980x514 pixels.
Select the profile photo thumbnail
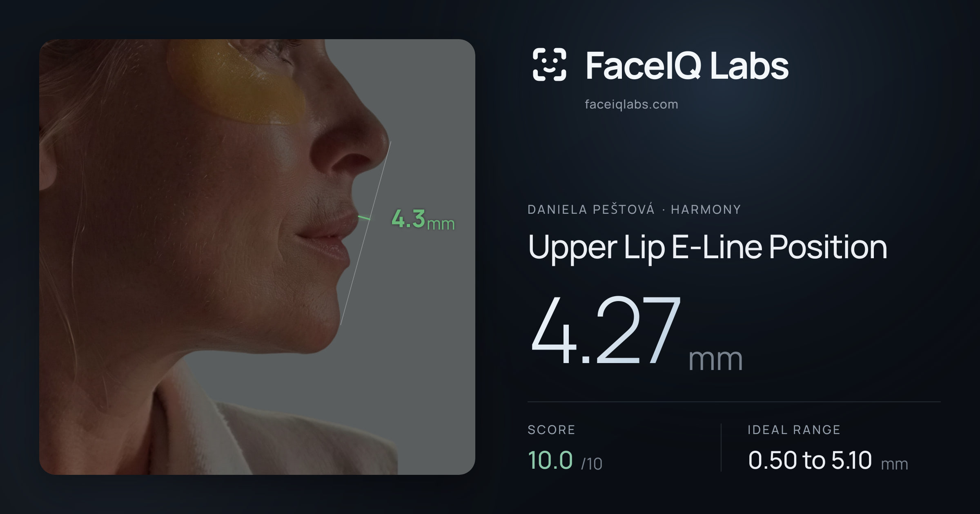[x=257, y=257]
